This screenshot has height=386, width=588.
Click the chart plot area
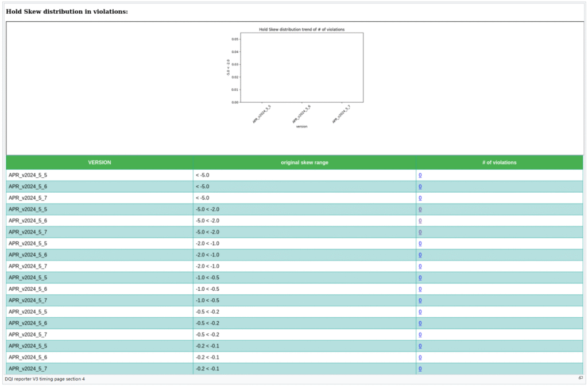click(301, 67)
